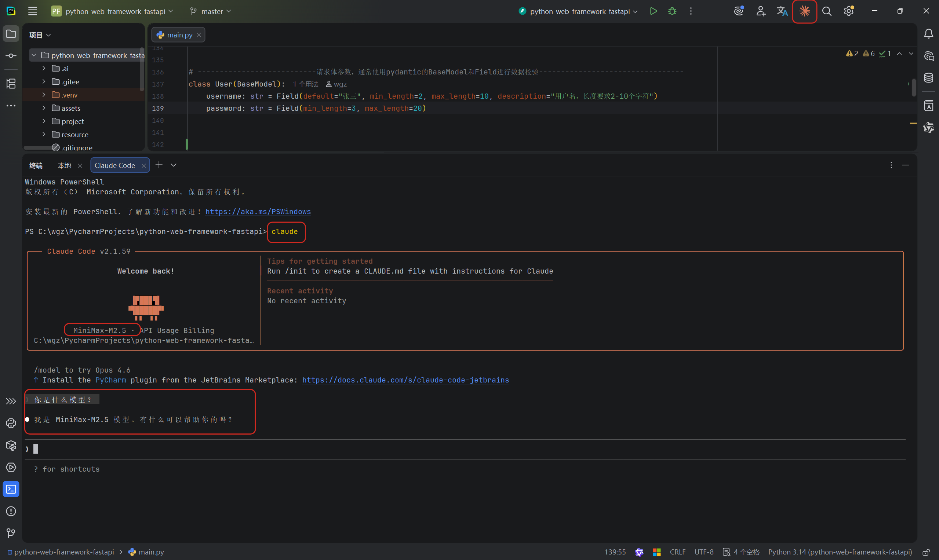Open the 项目 view dropdown
Image resolution: width=939 pixels, height=560 pixels.
40,35
